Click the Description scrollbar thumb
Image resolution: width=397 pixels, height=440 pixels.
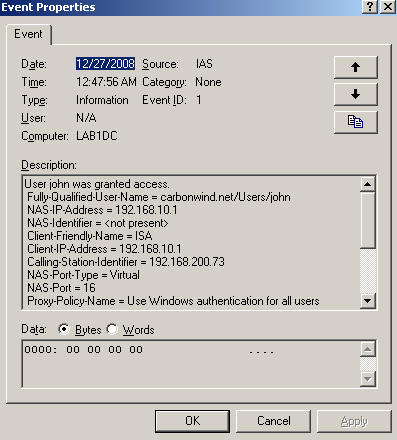pyautogui.click(x=368, y=220)
